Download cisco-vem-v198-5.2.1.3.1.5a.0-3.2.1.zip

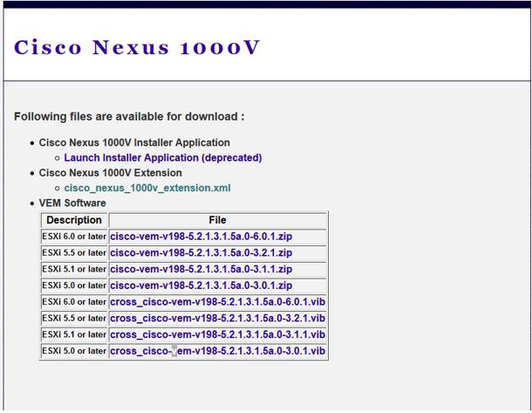(x=201, y=252)
